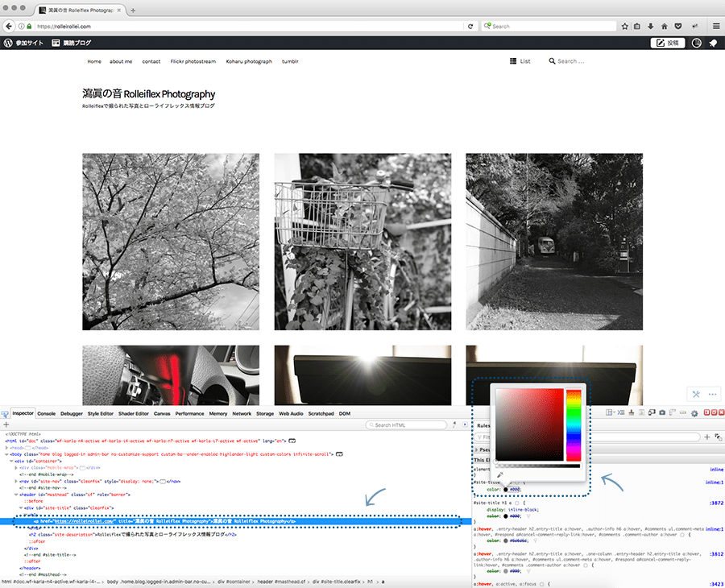Toggle the split console icon

622,412
